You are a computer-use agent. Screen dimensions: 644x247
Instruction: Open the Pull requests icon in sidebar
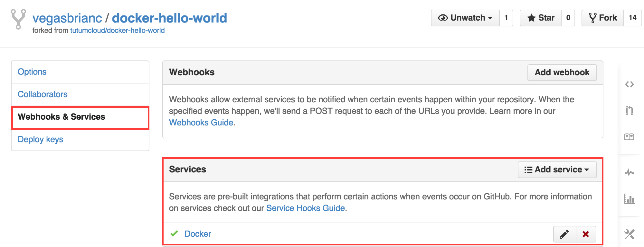[x=629, y=110]
